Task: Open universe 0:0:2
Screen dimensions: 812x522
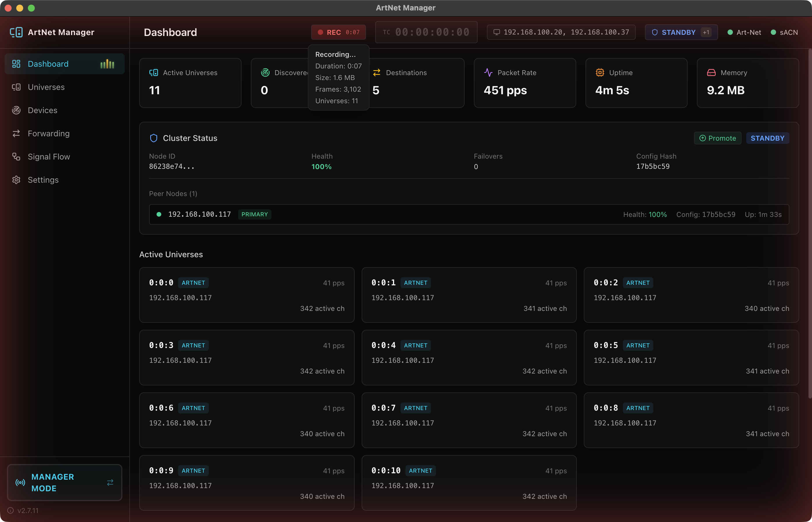Action: [x=691, y=295]
